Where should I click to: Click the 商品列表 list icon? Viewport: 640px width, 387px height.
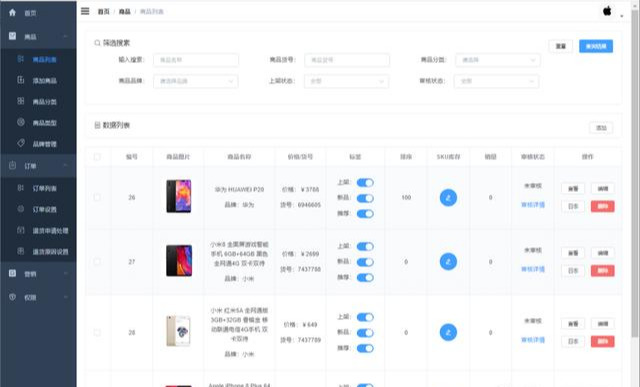tap(20, 59)
